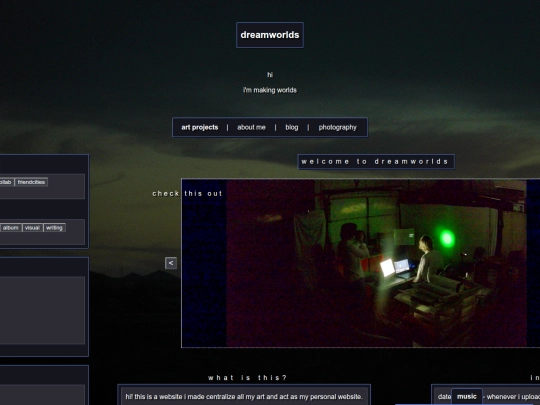Click the i'm making worlds tagline

click(270, 90)
